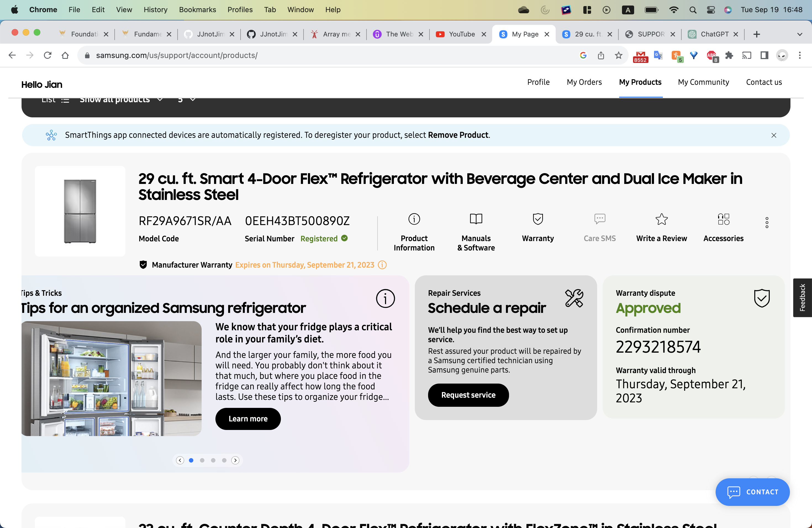Click the Learn more button
The image size is (812, 528).
coord(248,419)
